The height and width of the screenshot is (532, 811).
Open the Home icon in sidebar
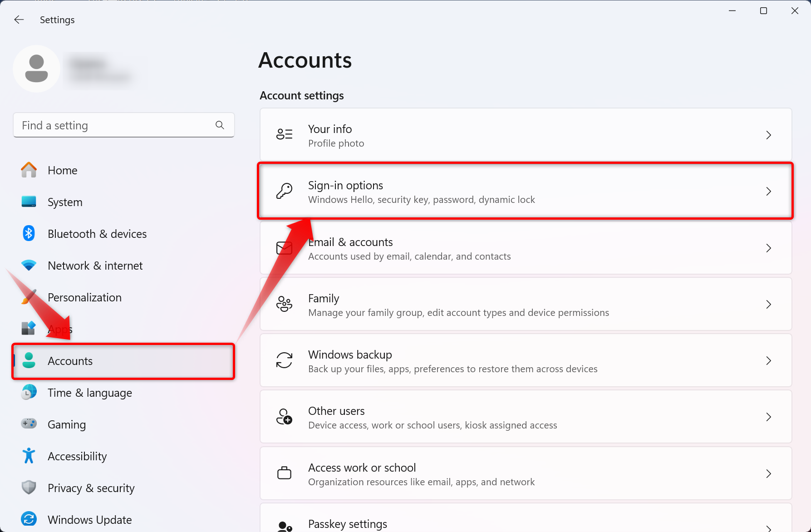pos(29,170)
